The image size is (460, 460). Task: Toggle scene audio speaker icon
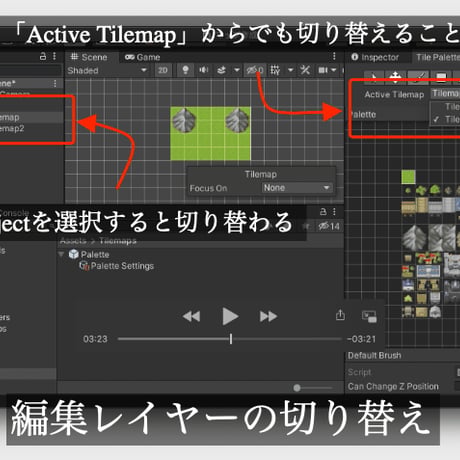pyautogui.click(x=203, y=70)
